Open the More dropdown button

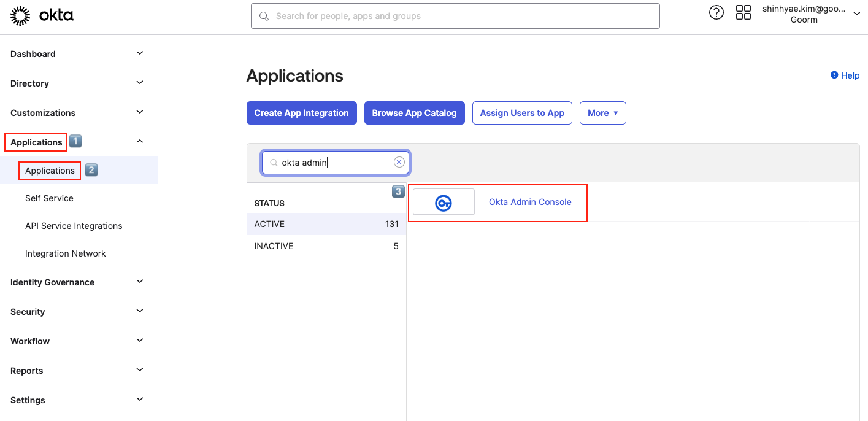[x=602, y=113]
